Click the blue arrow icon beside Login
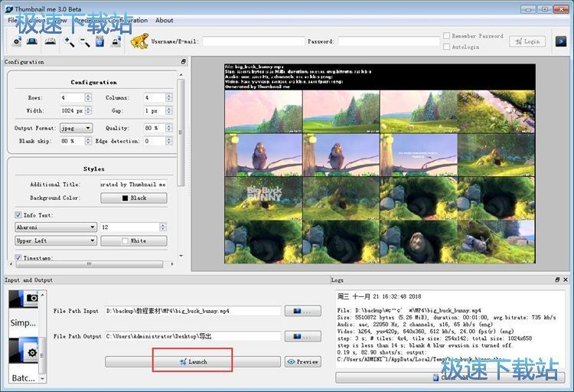The image size is (574, 392). click(x=560, y=41)
